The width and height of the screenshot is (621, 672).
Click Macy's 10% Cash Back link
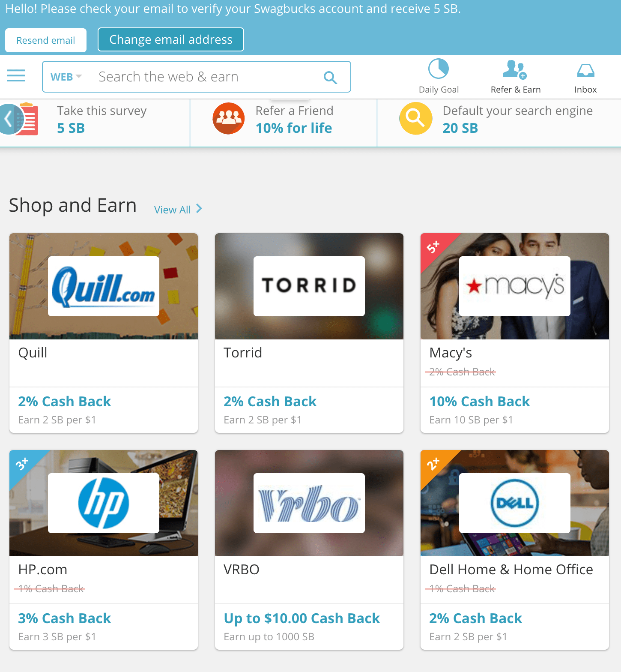pyautogui.click(x=480, y=401)
